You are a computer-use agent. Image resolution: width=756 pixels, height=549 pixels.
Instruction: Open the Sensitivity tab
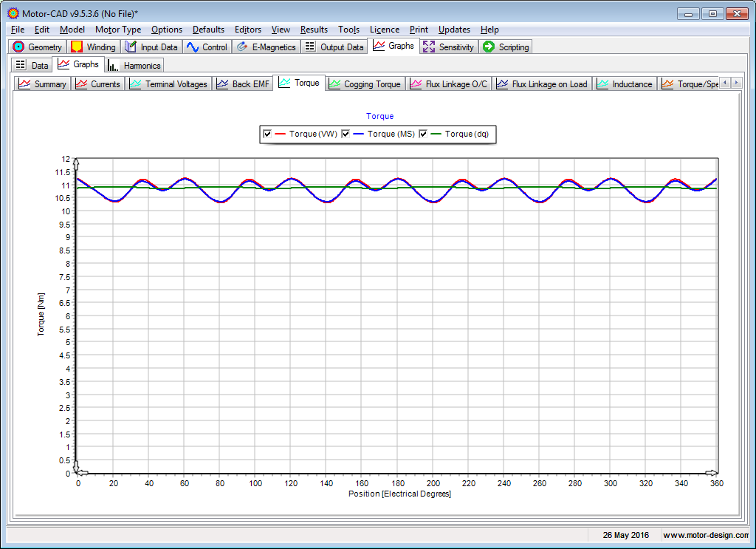pyautogui.click(x=449, y=47)
